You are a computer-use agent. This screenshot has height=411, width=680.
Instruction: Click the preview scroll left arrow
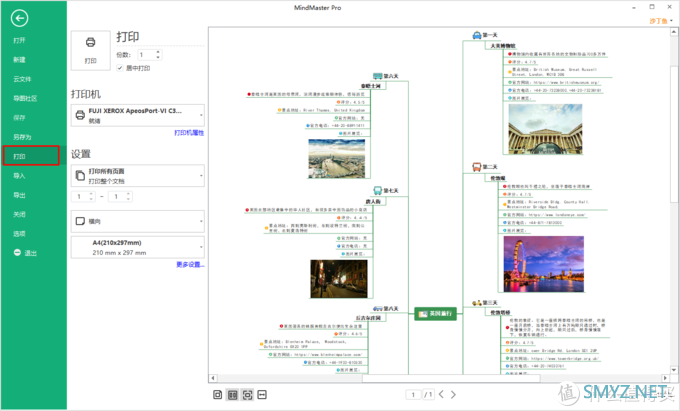[213, 378]
